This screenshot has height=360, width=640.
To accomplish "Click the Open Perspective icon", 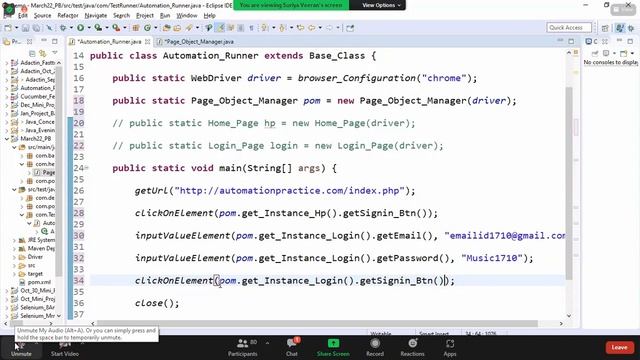I will tap(605, 28).
